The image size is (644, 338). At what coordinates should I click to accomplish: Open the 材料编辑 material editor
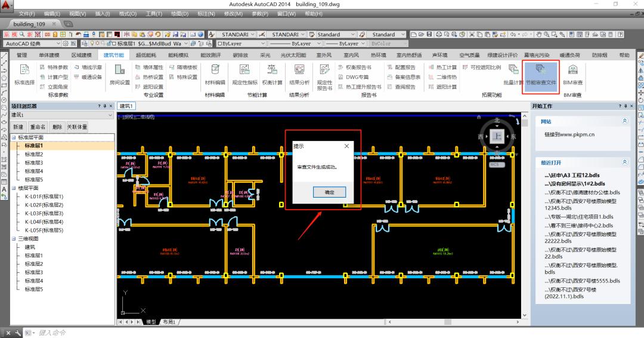pos(215,73)
